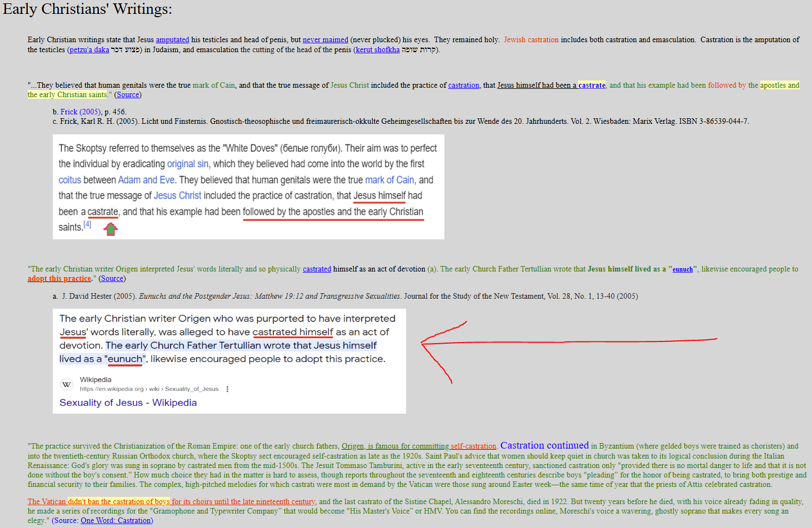Viewport: 812px width, 528px height.
Task: Click the 'Early Christians' Writings:' heading
Action: coord(88,9)
